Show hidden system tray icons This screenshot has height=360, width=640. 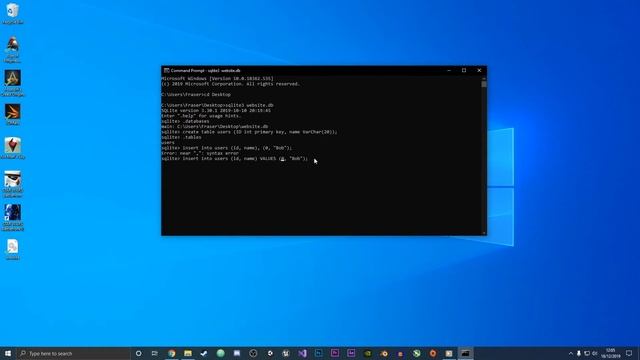click(571, 353)
